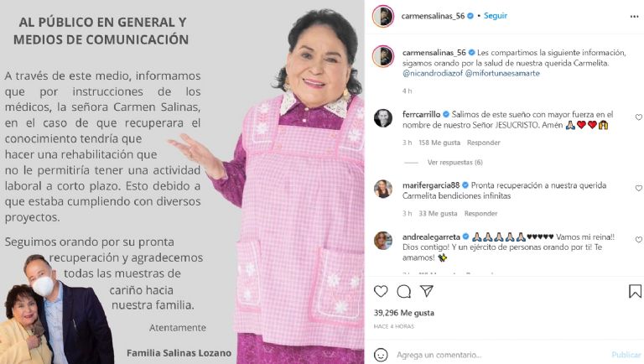644x364 pixels.
Task: View the 39,296 Me gusta likes list
Action: pyautogui.click(x=403, y=313)
